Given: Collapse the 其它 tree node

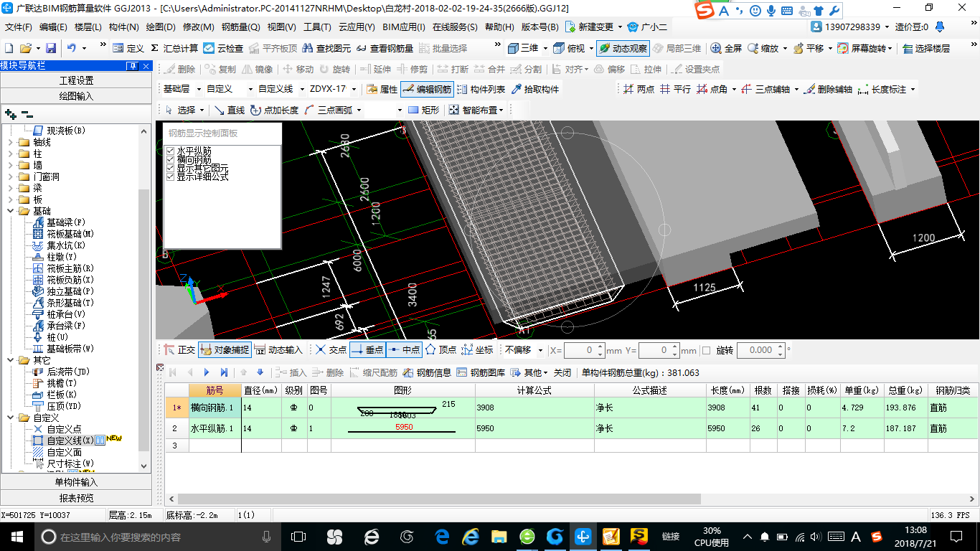Looking at the screenshot, I should tap(11, 360).
